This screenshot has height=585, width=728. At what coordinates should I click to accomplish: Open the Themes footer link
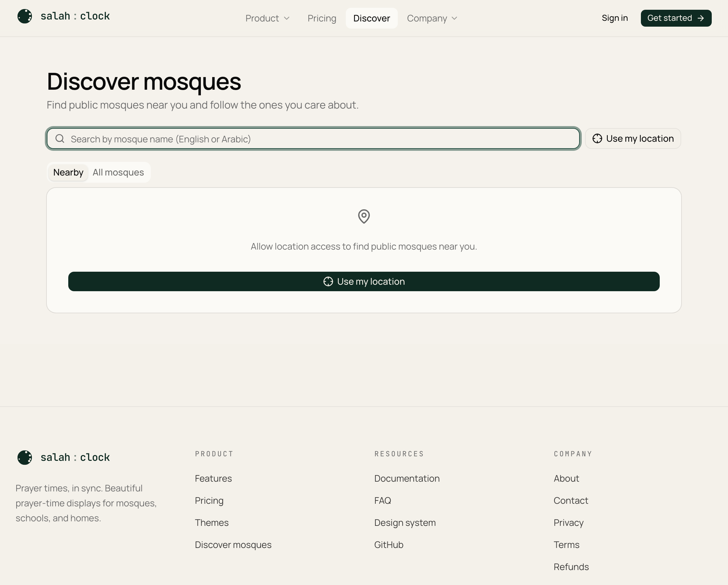pos(212,523)
